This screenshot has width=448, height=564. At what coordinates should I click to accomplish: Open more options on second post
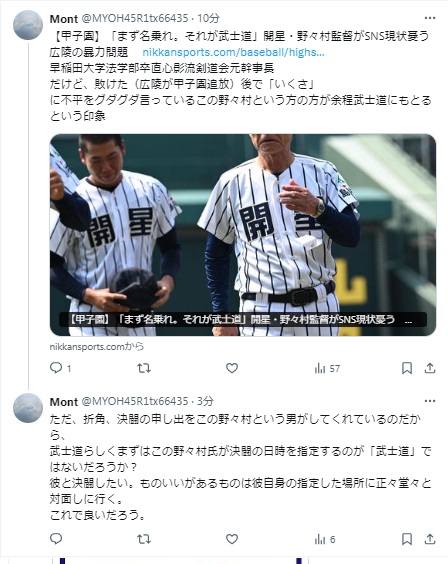tap(430, 401)
